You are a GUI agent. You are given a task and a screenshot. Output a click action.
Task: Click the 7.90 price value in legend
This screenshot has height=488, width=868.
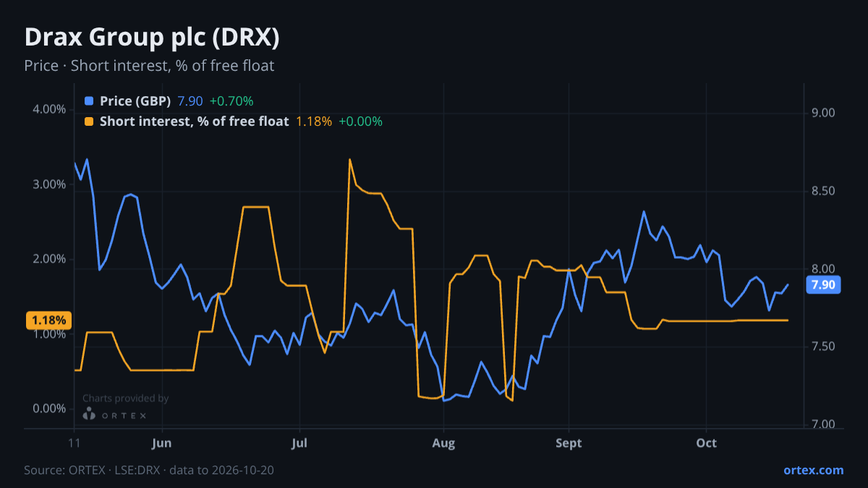coord(190,101)
